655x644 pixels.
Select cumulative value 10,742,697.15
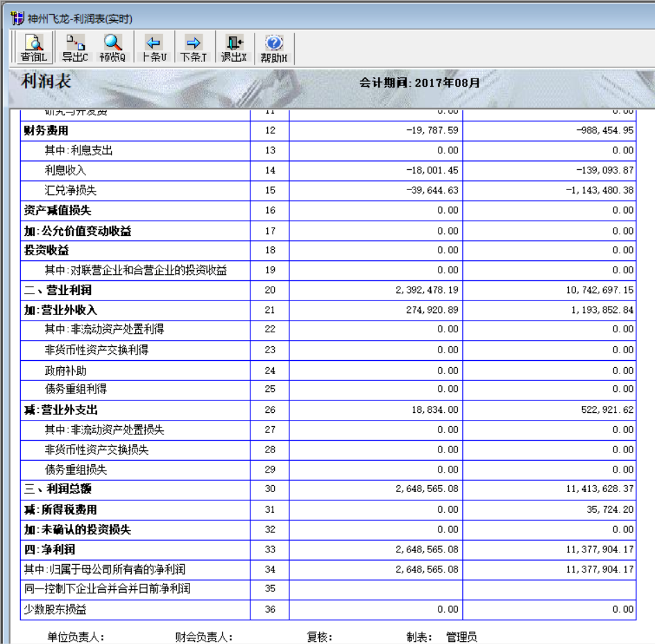pyautogui.click(x=600, y=289)
